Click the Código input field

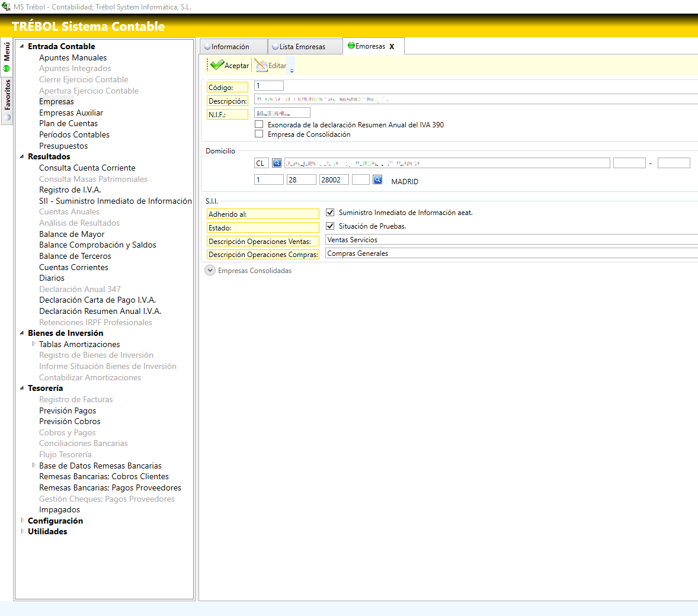pyautogui.click(x=269, y=86)
